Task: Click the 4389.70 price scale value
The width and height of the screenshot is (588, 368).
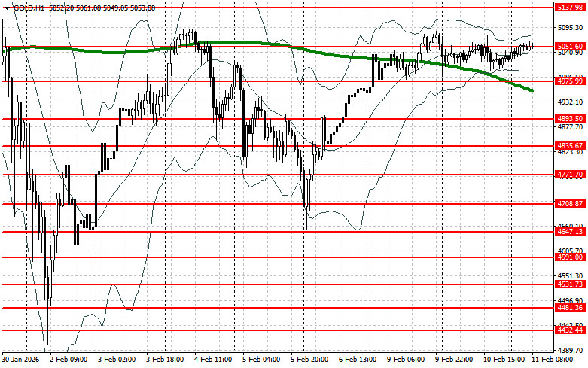Action: (x=570, y=351)
